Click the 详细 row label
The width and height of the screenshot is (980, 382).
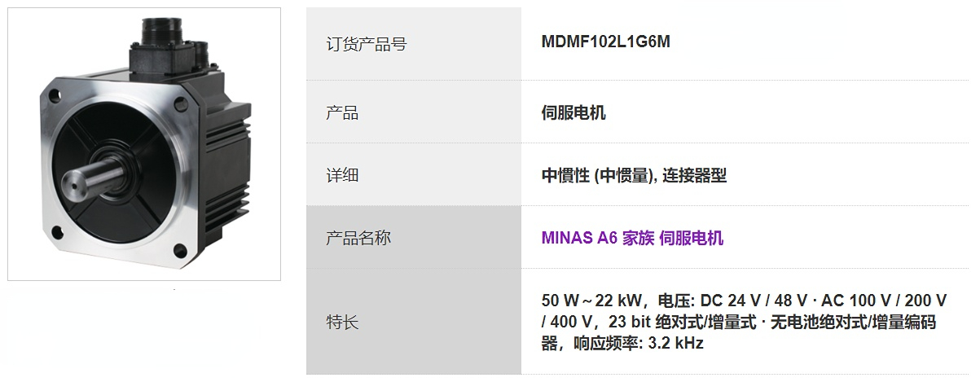pyautogui.click(x=342, y=175)
